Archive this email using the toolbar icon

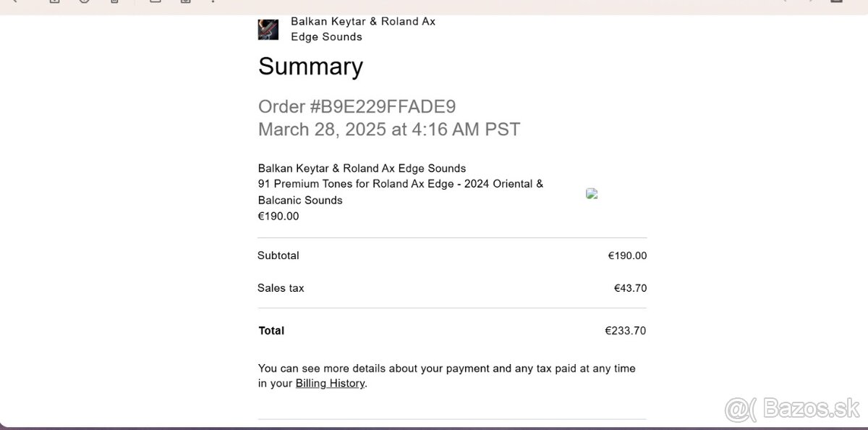point(55,1)
